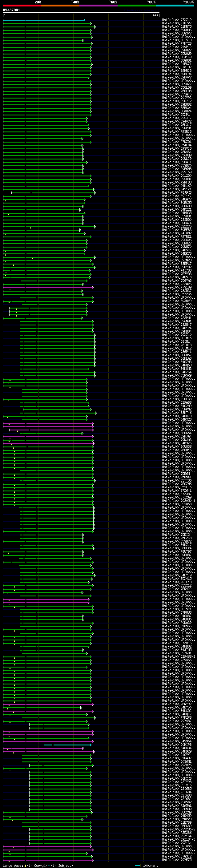Select hit label UniRef100_A8J9X3
Screen dimensions: 197x868
point(177,192)
